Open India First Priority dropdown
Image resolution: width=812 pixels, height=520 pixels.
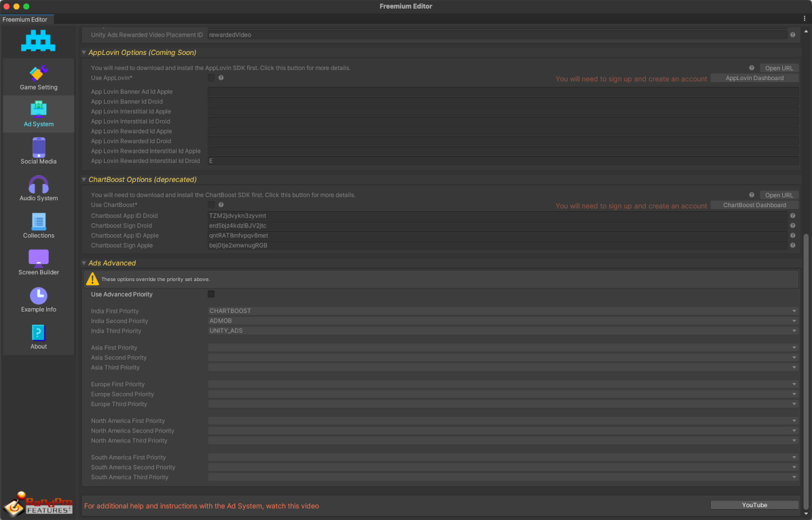pos(502,311)
